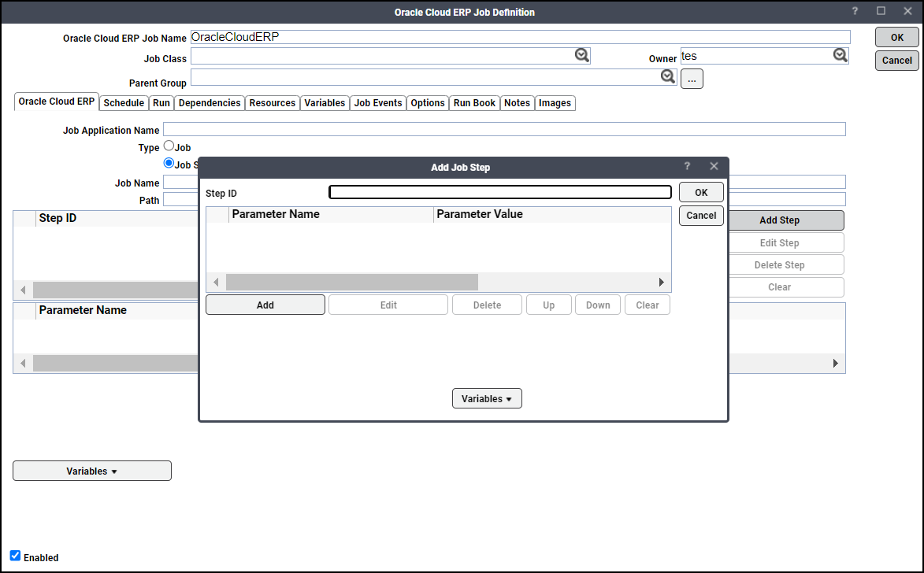Screen dimensions: 924x573
Task: Switch to the Images tab
Action: [x=555, y=103]
